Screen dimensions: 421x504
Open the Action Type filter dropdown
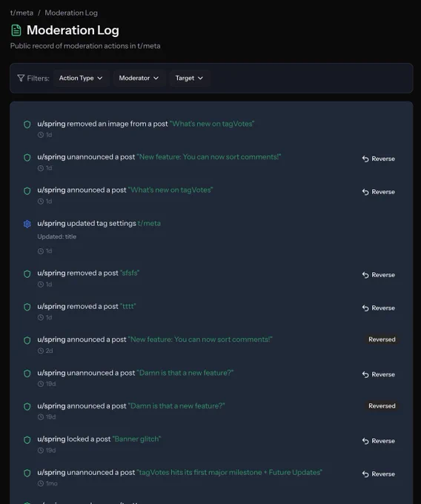tap(81, 78)
